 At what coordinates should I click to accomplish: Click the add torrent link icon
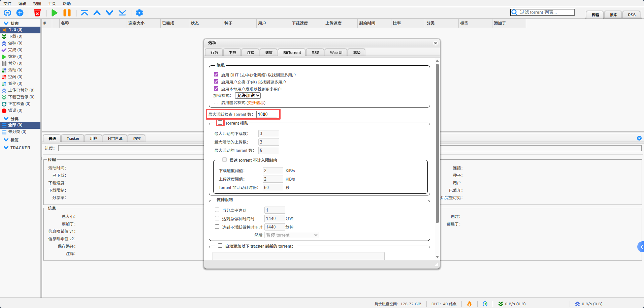click(x=7, y=13)
